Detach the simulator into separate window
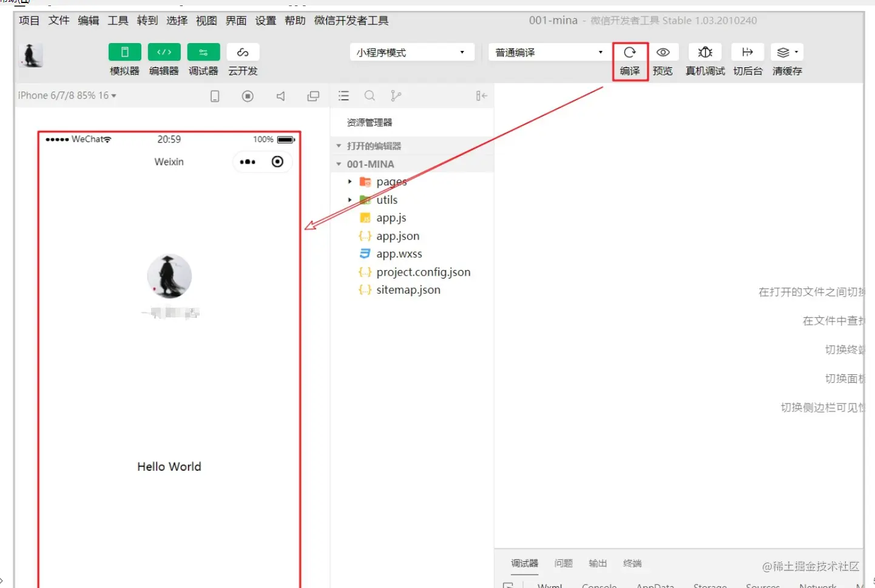Image resolution: width=875 pixels, height=588 pixels. coord(313,96)
